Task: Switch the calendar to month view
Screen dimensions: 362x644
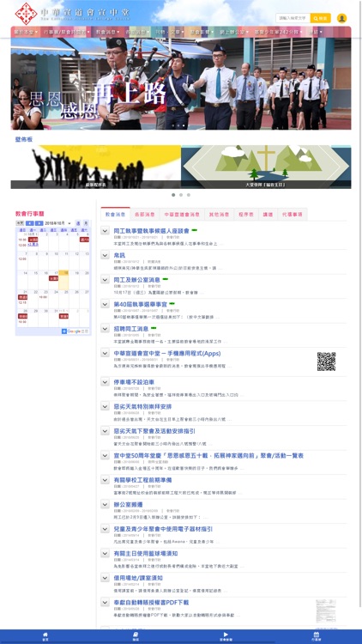Action: 86,223
